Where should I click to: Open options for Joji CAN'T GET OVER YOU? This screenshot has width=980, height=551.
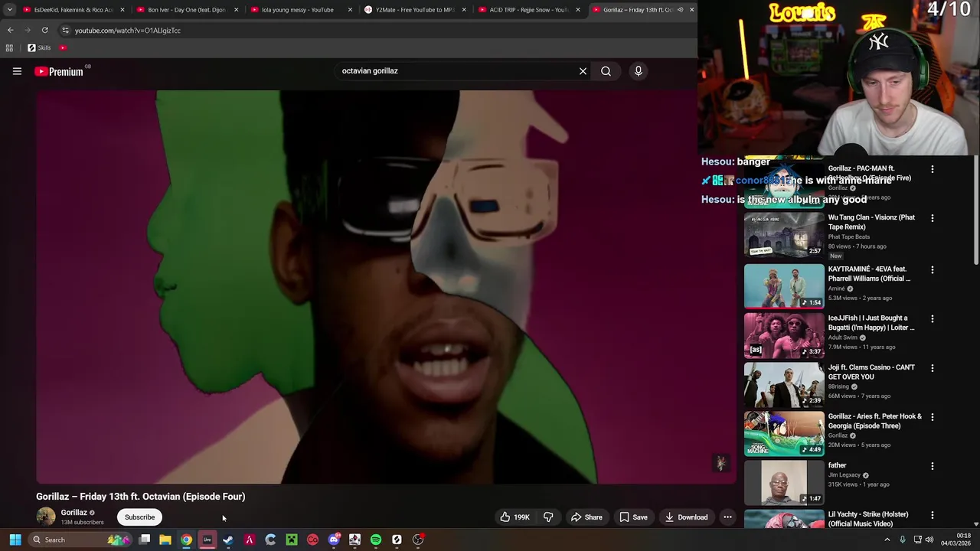point(932,368)
